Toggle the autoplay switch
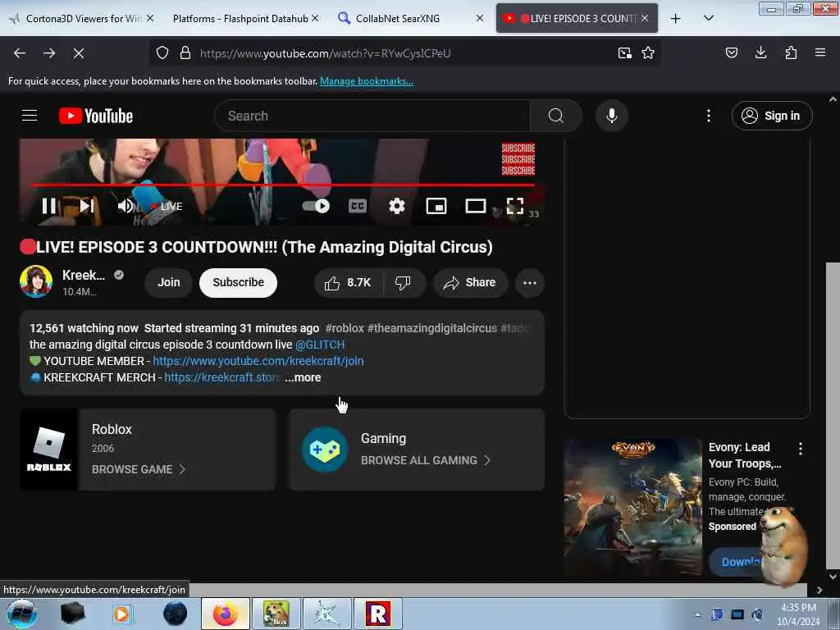This screenshot has width=840, height=630. tap(316, 206)
